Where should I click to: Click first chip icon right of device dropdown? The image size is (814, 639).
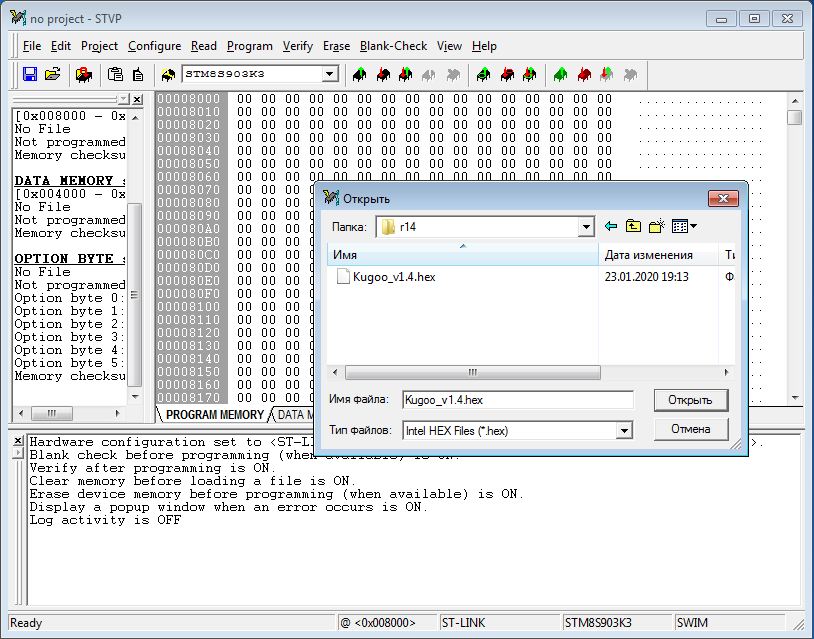click(x=359, y=74)
